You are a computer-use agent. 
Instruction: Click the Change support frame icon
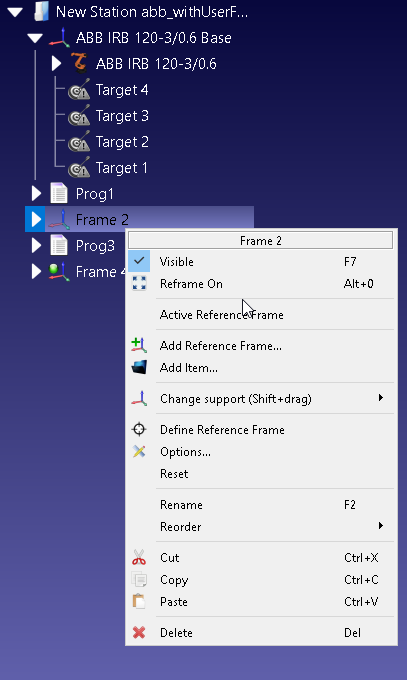click(x=139, y=398)
